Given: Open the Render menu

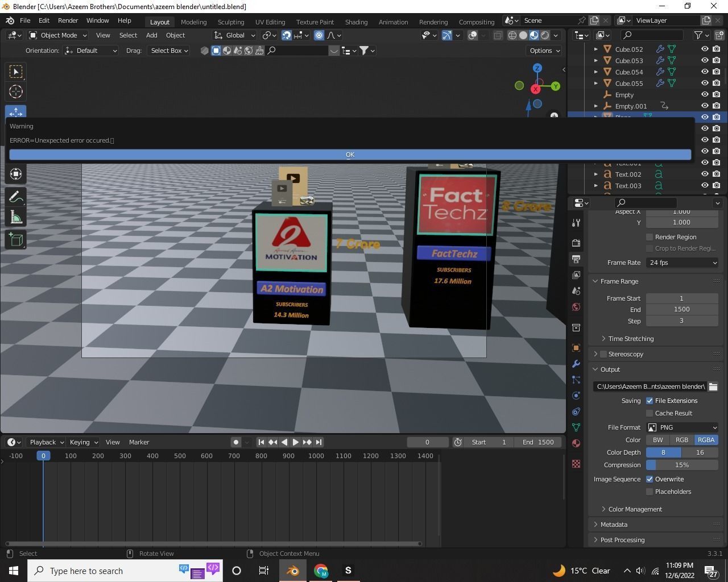Looking at the screenshot, I should click(x=68, y=20).
